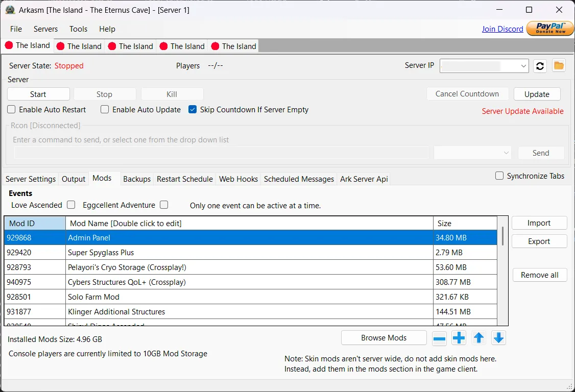Sort by the Mod ID column header

pyautogui.click(x=35, y=224)
